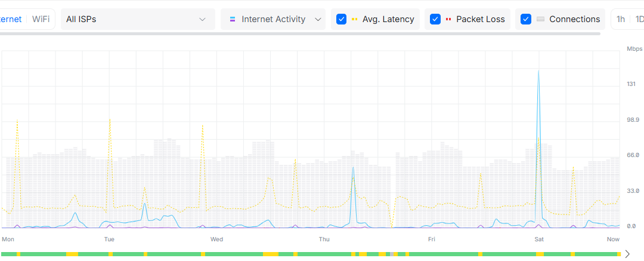Image resolution: width=644 pixels, height=261 pixels.
Task: Click the Now axis label
Action: click(613, 239)
